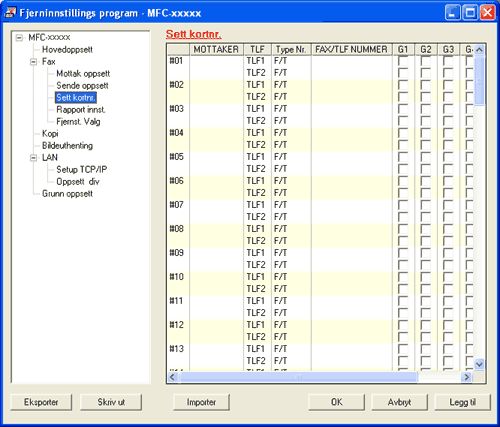Click the Legg til button
This screenshot has height=427, width=500.
pos(462,402)
